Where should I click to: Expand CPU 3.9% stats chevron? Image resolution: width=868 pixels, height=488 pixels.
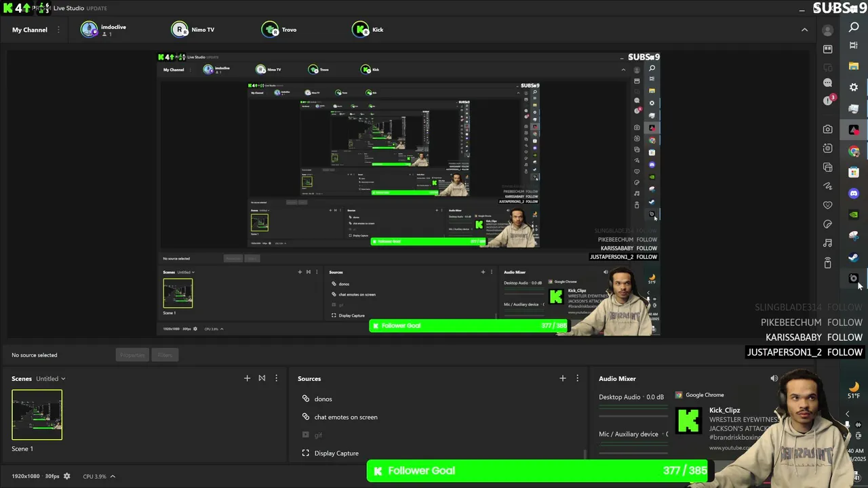pyautogui.click(x=113, y=476)
